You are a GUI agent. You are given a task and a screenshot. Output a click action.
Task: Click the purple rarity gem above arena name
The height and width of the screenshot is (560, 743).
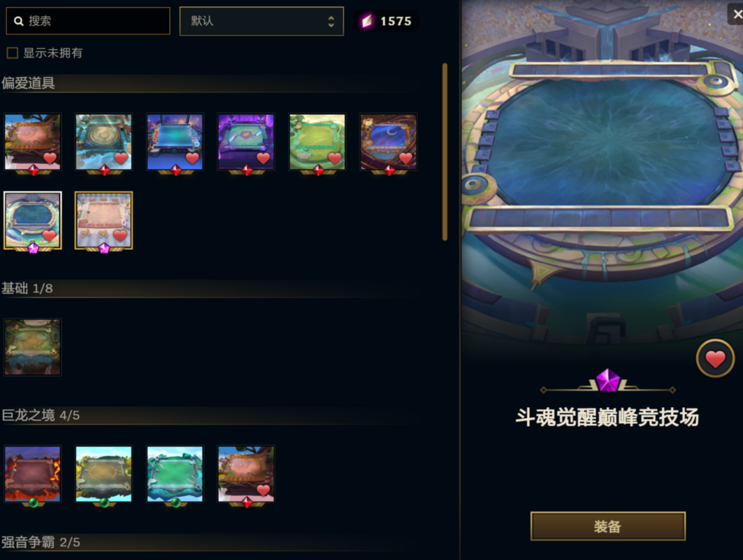(x=608, y=381)
